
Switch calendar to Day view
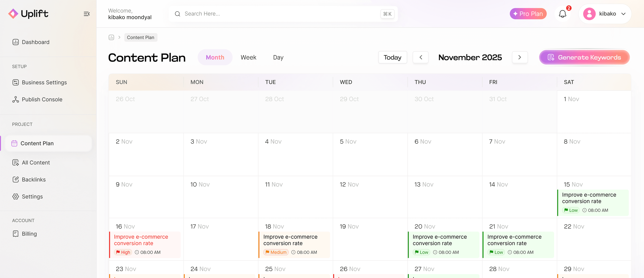click(x=278, y=57)
